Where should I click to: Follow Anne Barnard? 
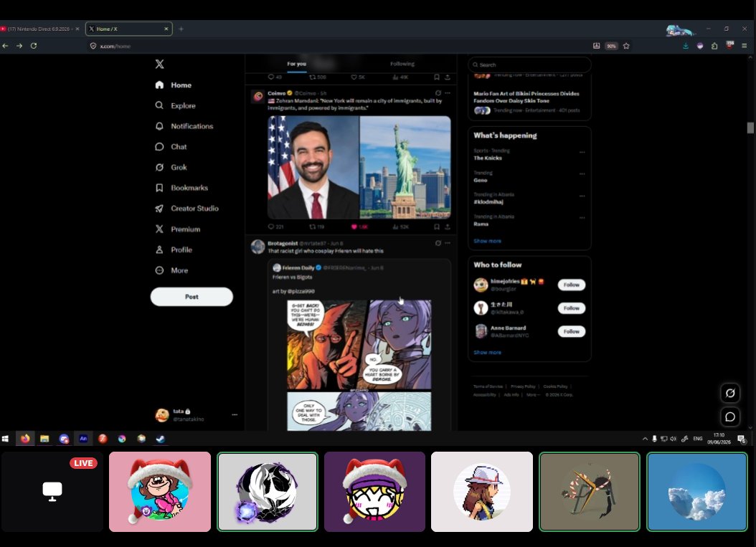(572, 332)
